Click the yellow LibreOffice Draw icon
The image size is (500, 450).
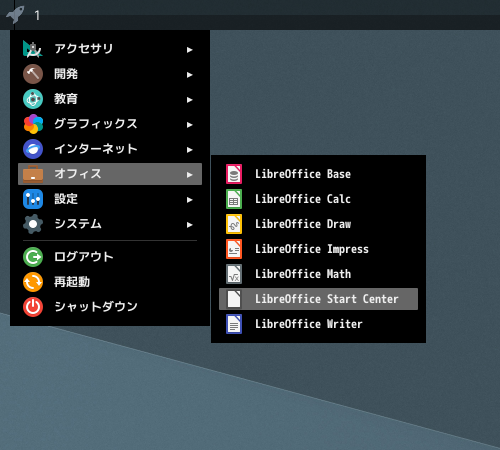tap(234, 224)
